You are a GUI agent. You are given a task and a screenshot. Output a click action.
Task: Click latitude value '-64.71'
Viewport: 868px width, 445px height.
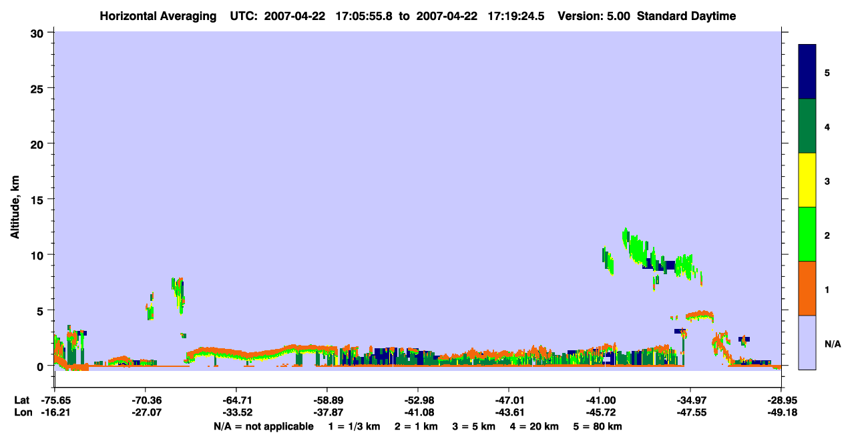236,400
